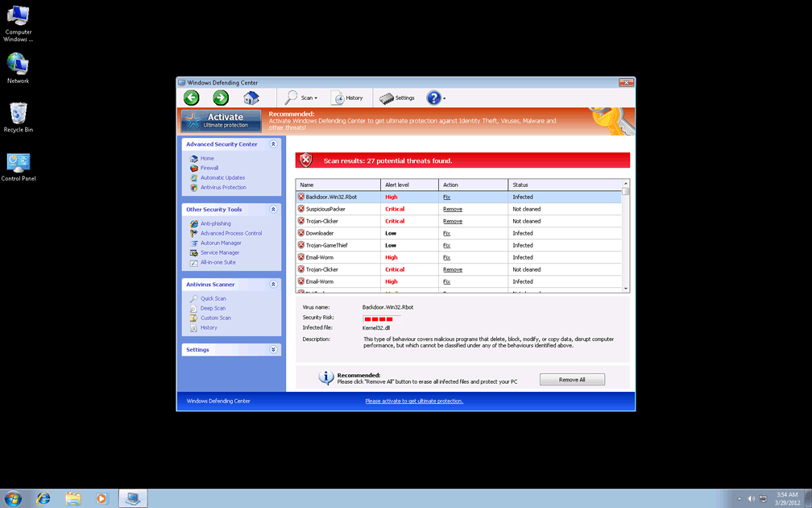812x508 pixels.
Task: Open the Scan dropdown menu
Action: [301, 98]
